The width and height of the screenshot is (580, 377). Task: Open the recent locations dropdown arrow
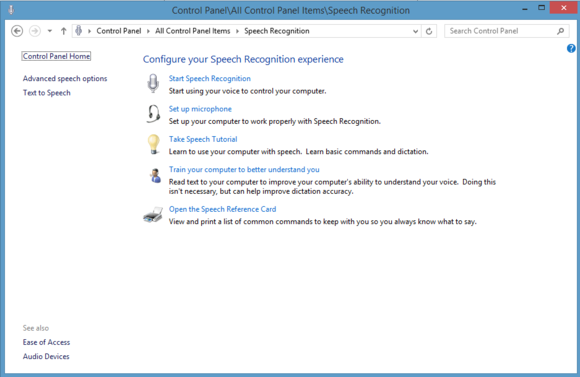click(50, 31)
